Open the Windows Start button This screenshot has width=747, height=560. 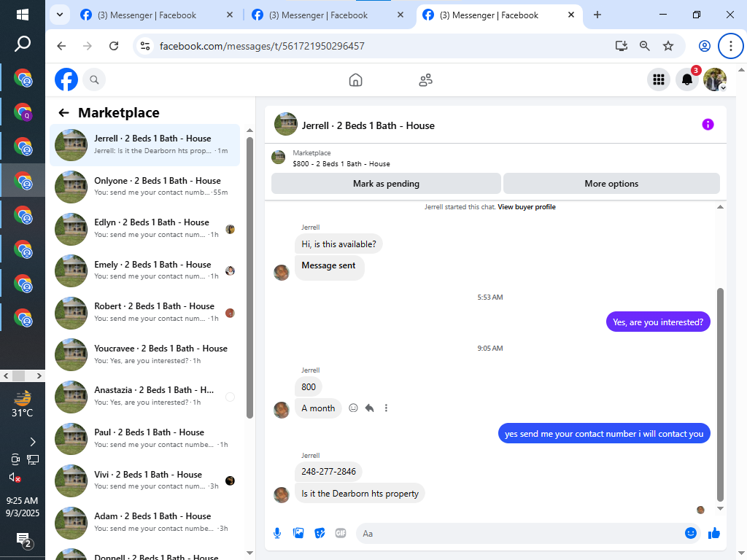(x=23, y=15)
